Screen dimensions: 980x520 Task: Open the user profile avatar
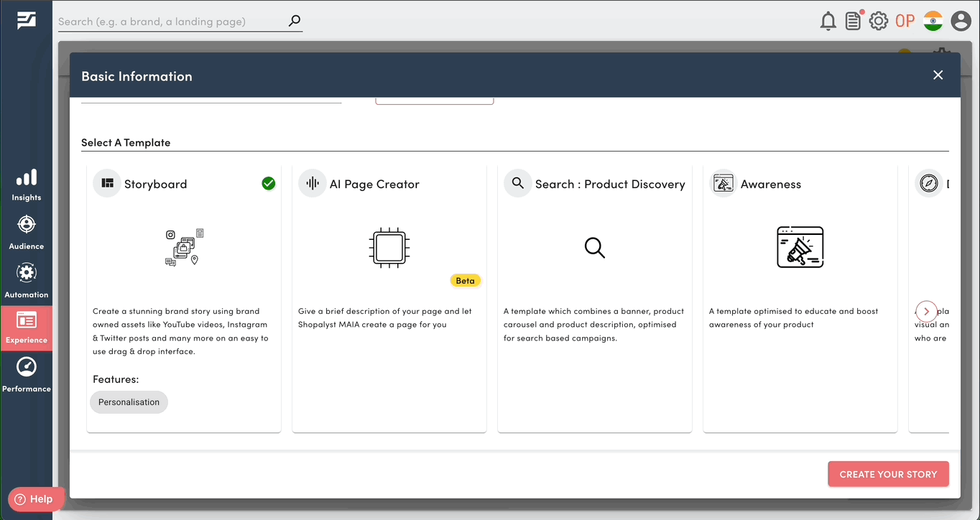[x=961, y=21]
